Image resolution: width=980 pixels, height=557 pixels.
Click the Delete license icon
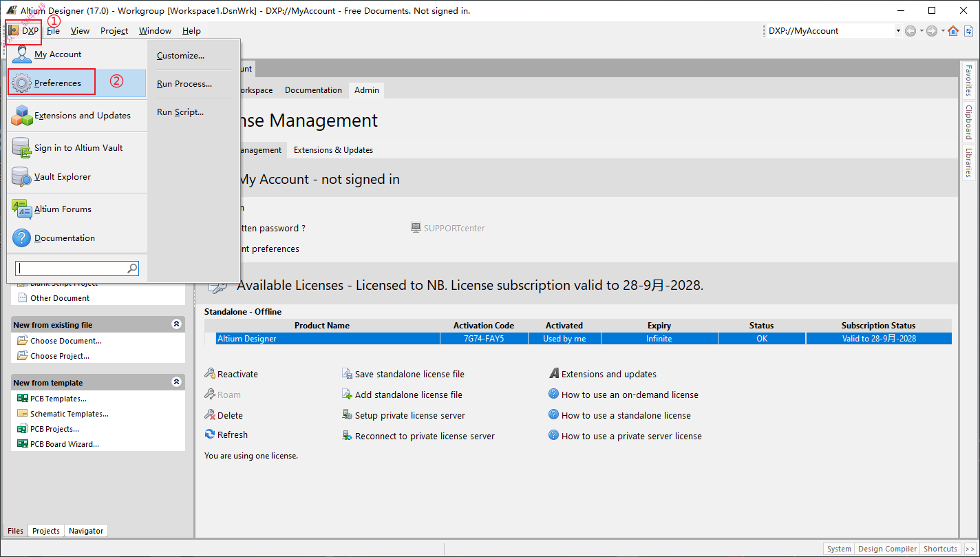pos(210,415)
